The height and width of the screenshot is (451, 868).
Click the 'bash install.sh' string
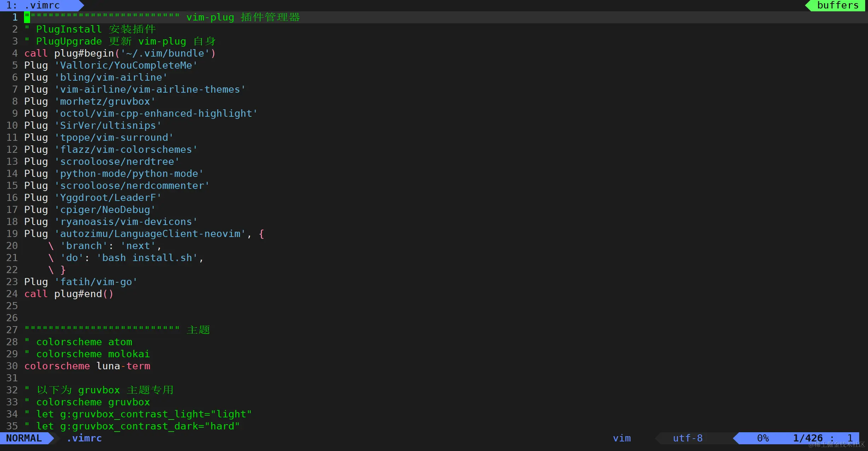147,258
